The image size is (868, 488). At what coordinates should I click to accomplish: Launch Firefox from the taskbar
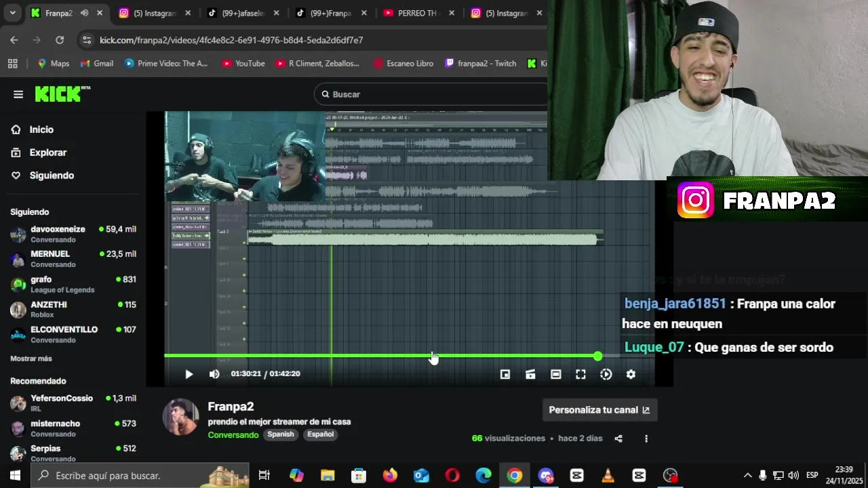click(x=390, y=475)
